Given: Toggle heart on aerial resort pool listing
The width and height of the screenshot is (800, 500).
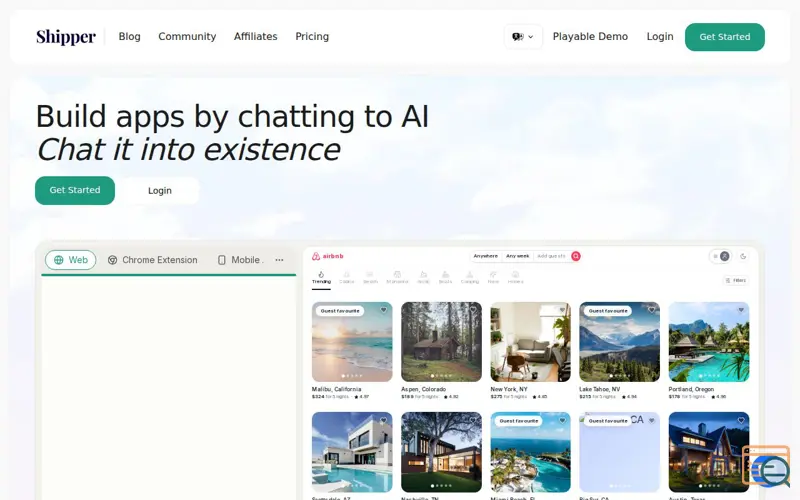Looking at the screenshot, I should coord(562,420).
